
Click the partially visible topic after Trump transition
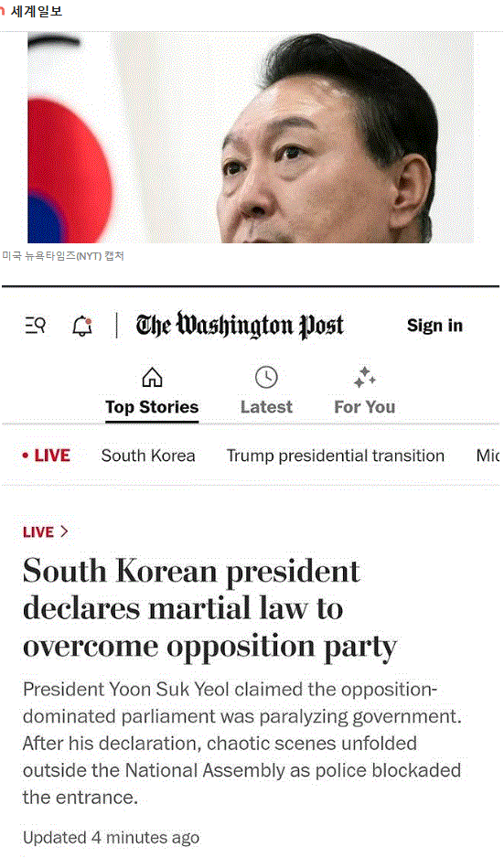pos(488,456)
